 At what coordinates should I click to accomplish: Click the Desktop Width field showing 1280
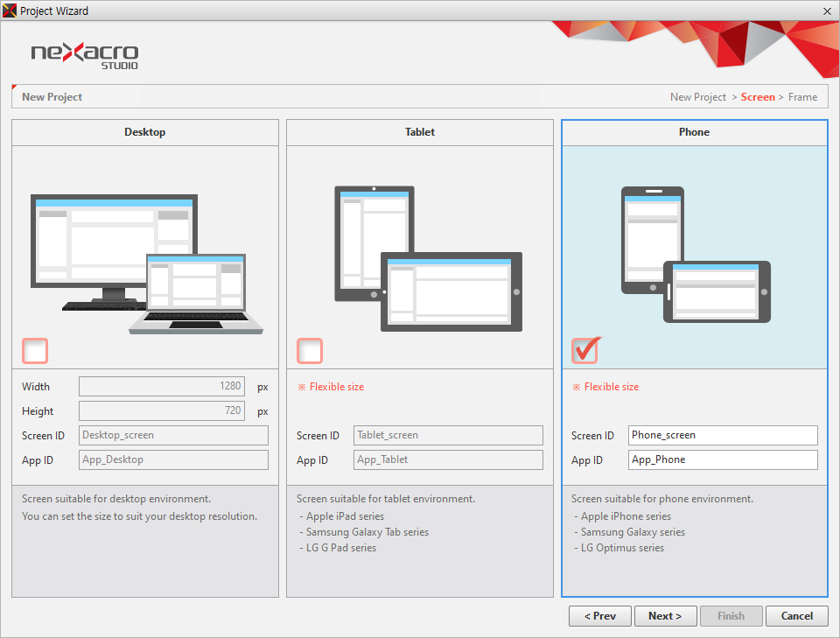(x=161, y=386)
